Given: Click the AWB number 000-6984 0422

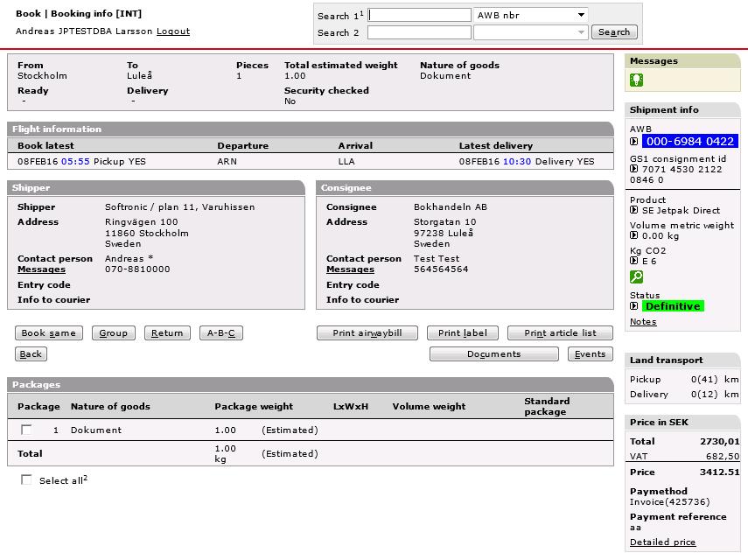Looking at the screenshot, I should 689,141.
